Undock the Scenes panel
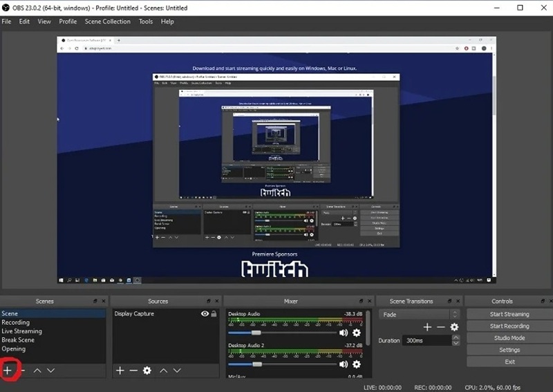553x392 pixels. [95, 301]
